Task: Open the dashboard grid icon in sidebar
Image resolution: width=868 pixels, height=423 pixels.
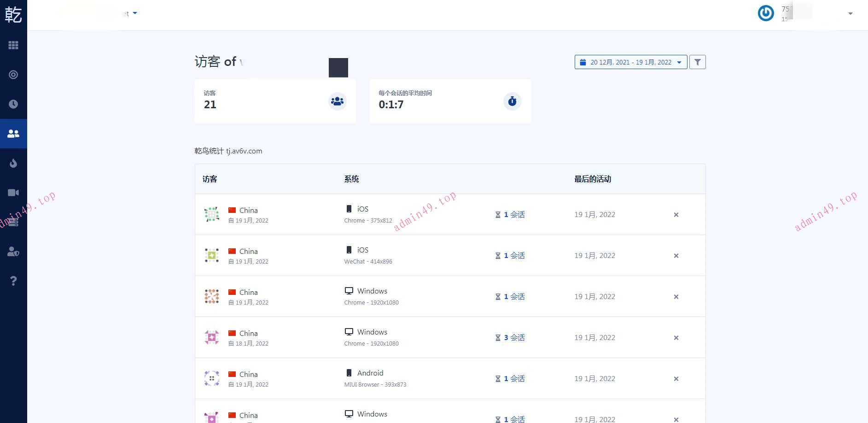Action: pos(13,45)
